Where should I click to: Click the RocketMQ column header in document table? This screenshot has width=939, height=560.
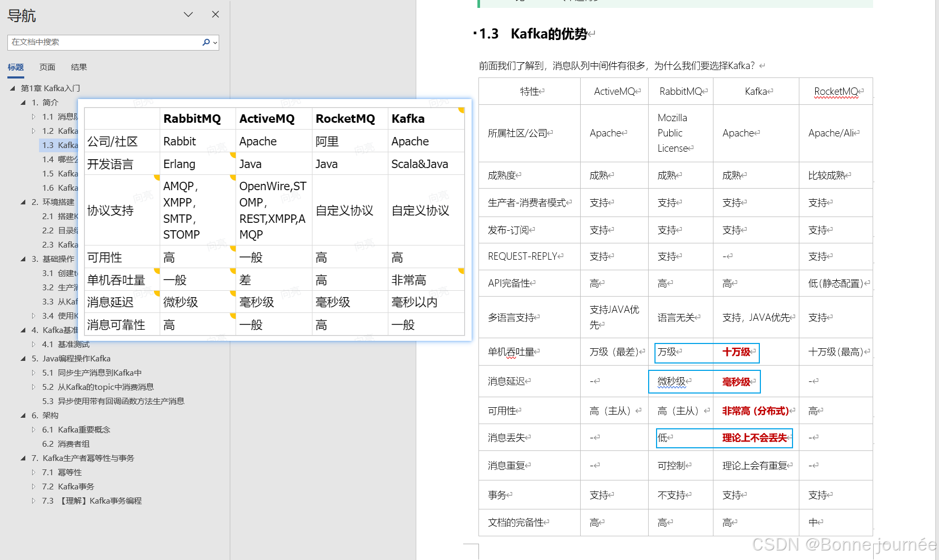[836, 91]
